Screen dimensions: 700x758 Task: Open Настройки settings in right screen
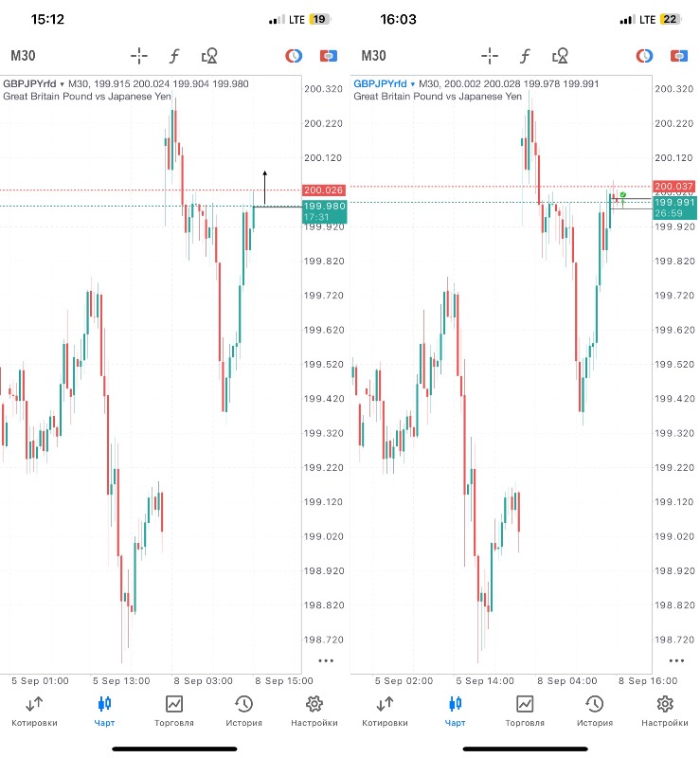tap(665, 711)
